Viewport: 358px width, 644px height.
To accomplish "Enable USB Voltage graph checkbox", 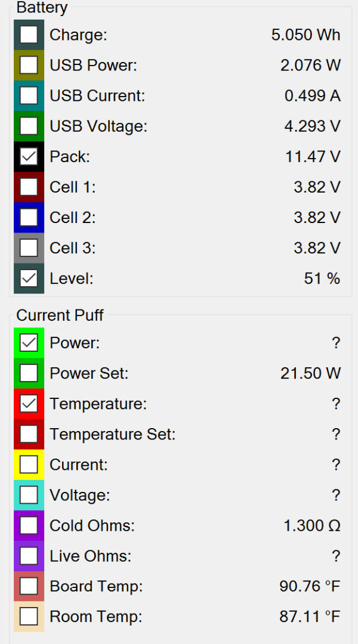I will click(29, 126).
